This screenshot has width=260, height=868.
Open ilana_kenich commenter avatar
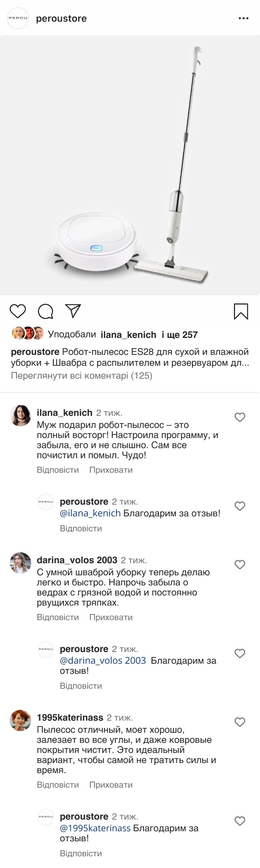(x=20, y=415)
